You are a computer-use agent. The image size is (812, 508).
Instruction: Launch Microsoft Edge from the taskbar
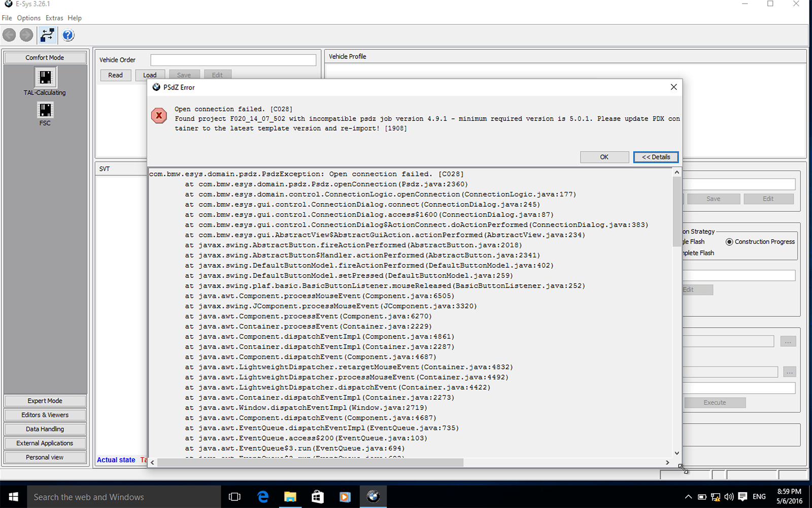pyautogui.click(x=263, y=497)
